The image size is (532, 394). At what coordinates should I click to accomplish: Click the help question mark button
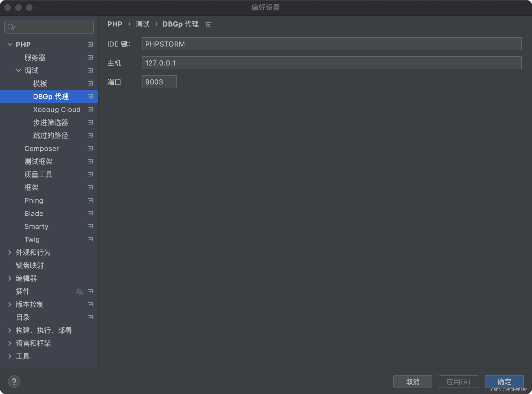pos(14,382)
